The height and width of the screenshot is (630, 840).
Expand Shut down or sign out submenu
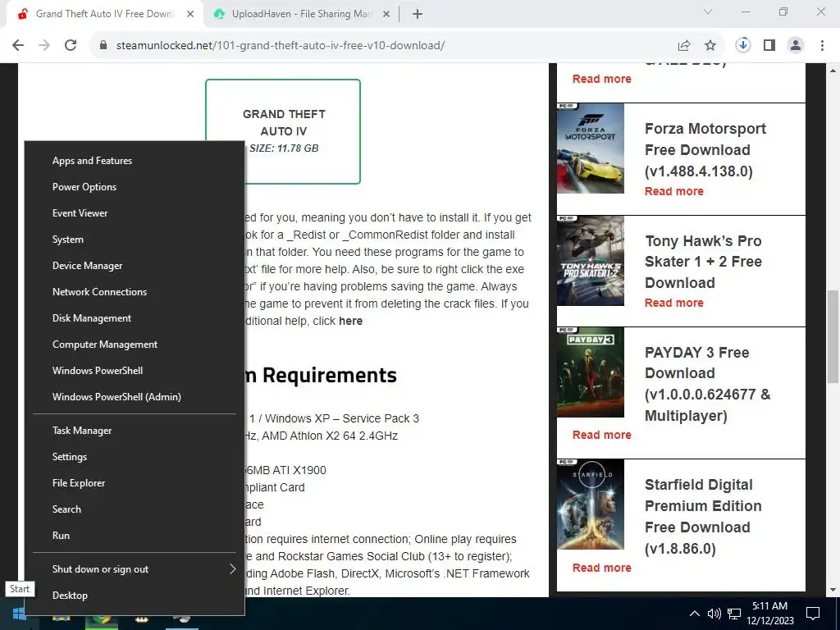pos(135,569)
